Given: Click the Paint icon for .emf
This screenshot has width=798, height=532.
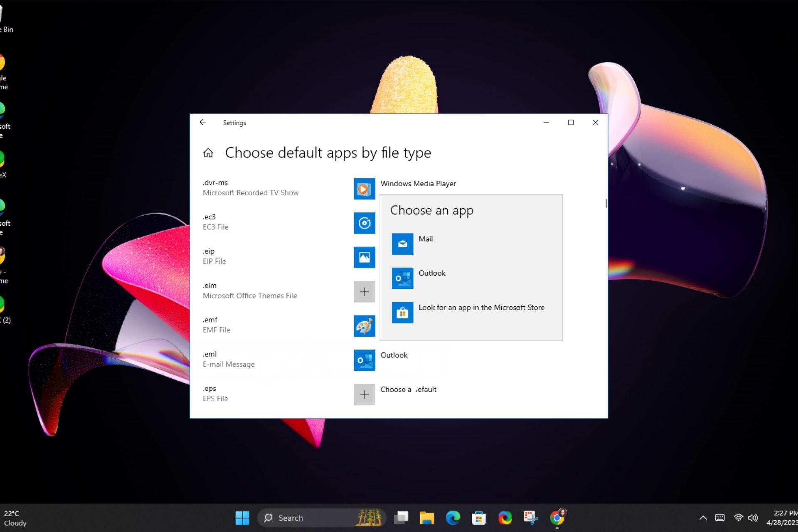Looking at the screenshot, I should click(x=364, y=326).
